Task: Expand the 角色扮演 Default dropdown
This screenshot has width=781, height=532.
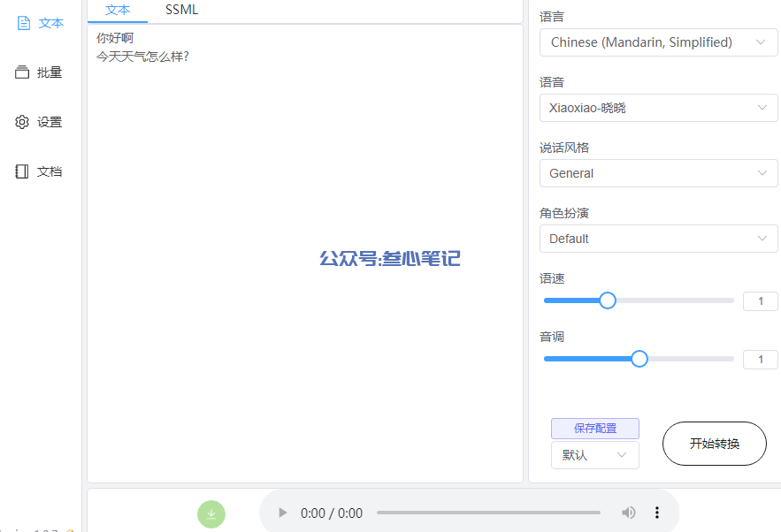Action: (658, 239)
